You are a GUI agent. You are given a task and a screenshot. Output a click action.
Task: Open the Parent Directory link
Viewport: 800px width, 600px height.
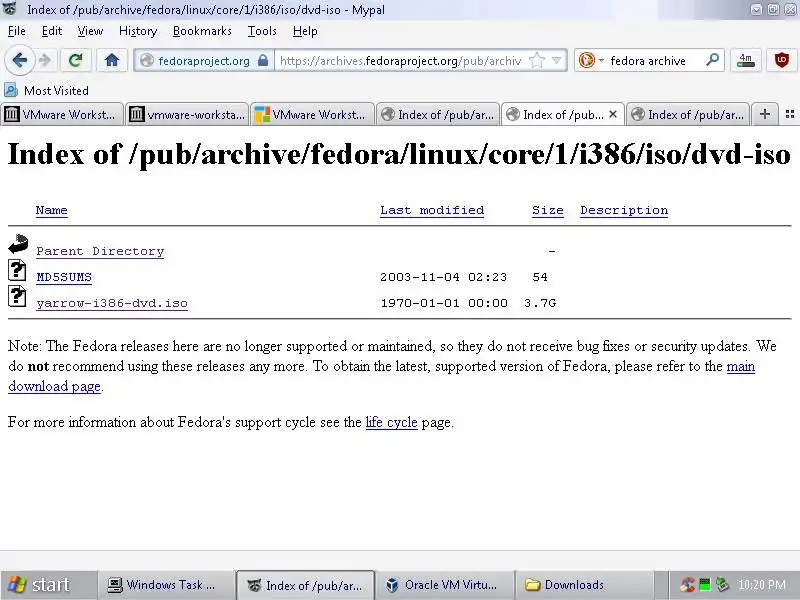(100, 252)
